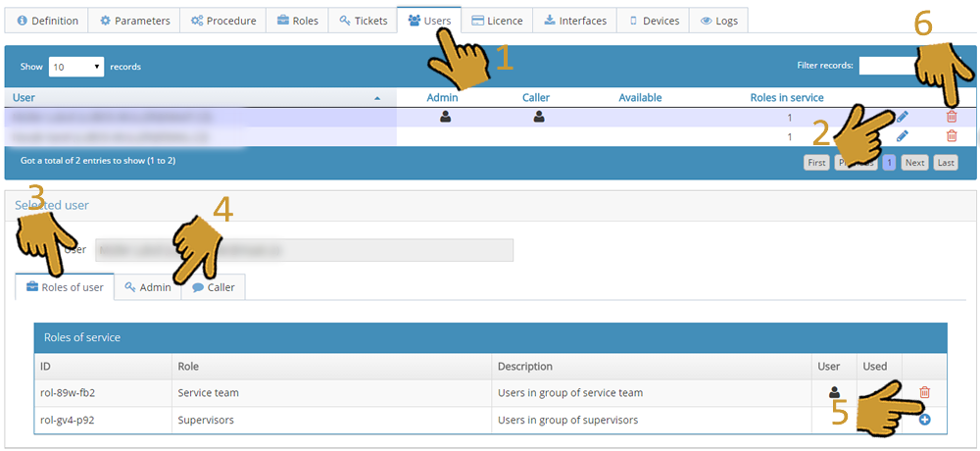Open the Roles of user subtab
This screenshot has width=980, height=451.
pyautogui.click(x=65, y=287)
